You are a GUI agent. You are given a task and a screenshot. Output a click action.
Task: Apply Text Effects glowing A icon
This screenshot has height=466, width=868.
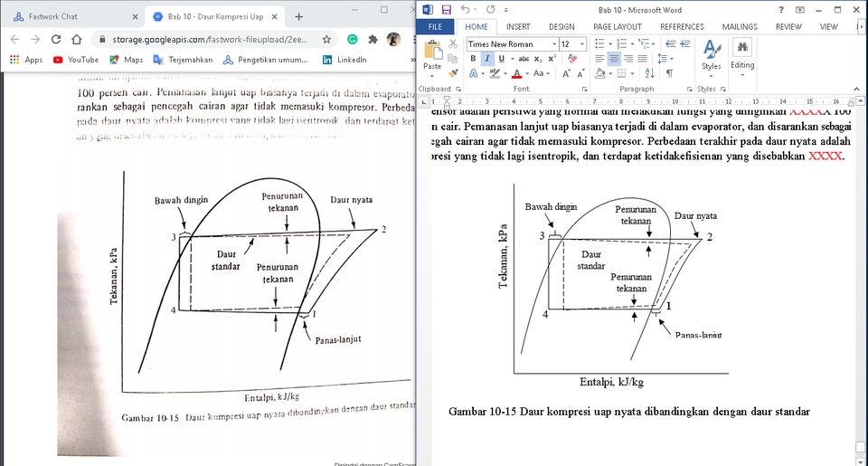[x=473, y=73]
